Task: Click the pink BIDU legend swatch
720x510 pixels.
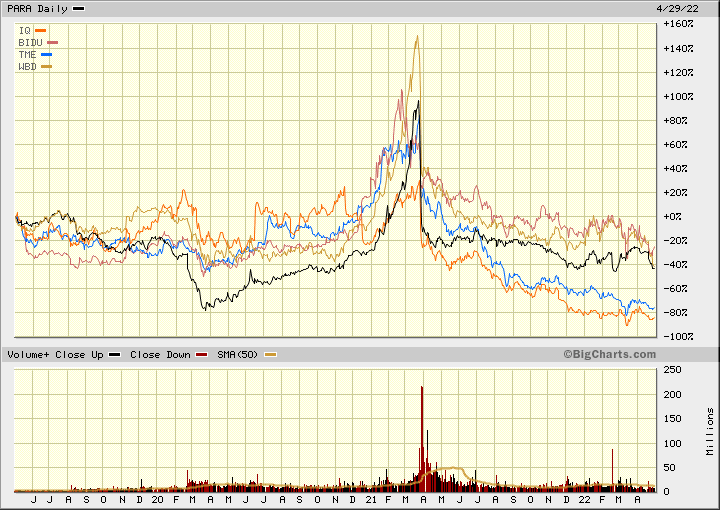Action: (x=52, y=43)
